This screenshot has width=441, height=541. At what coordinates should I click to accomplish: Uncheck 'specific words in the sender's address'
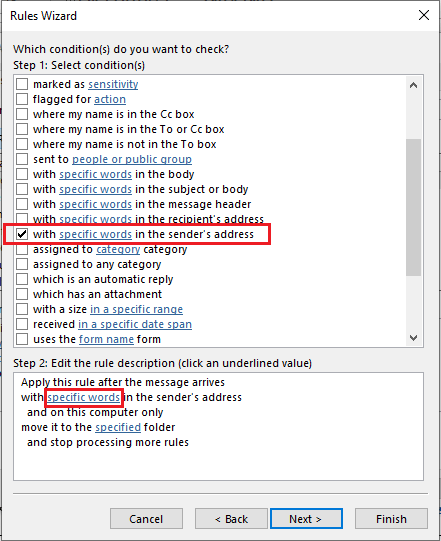tap(22, 234)
